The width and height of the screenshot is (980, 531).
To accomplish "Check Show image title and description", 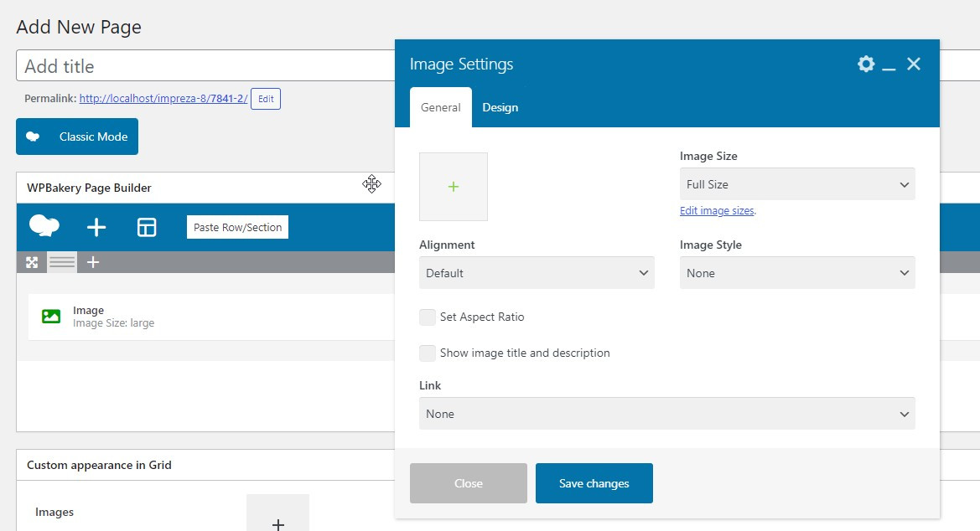I will click(x=428, y=353).
